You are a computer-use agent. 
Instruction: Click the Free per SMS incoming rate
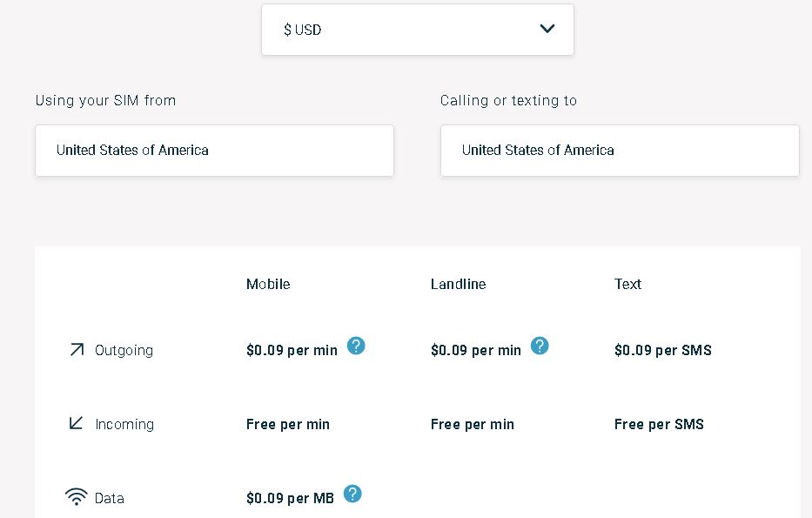click(659, 424)
